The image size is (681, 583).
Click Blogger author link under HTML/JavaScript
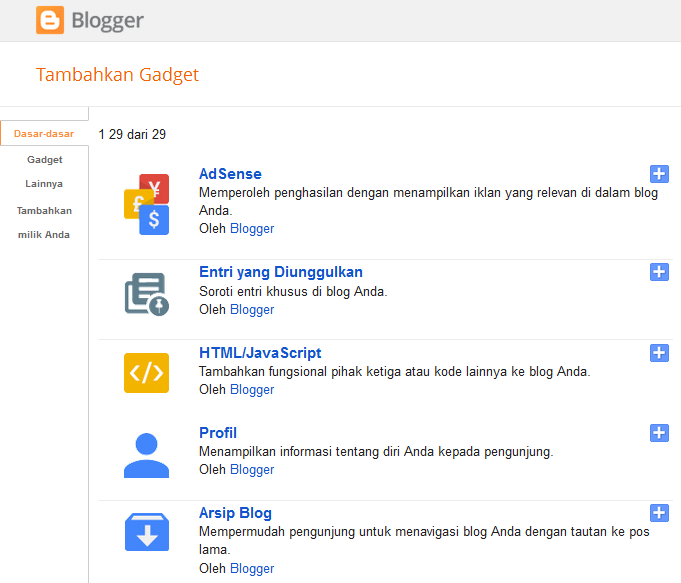252,389
